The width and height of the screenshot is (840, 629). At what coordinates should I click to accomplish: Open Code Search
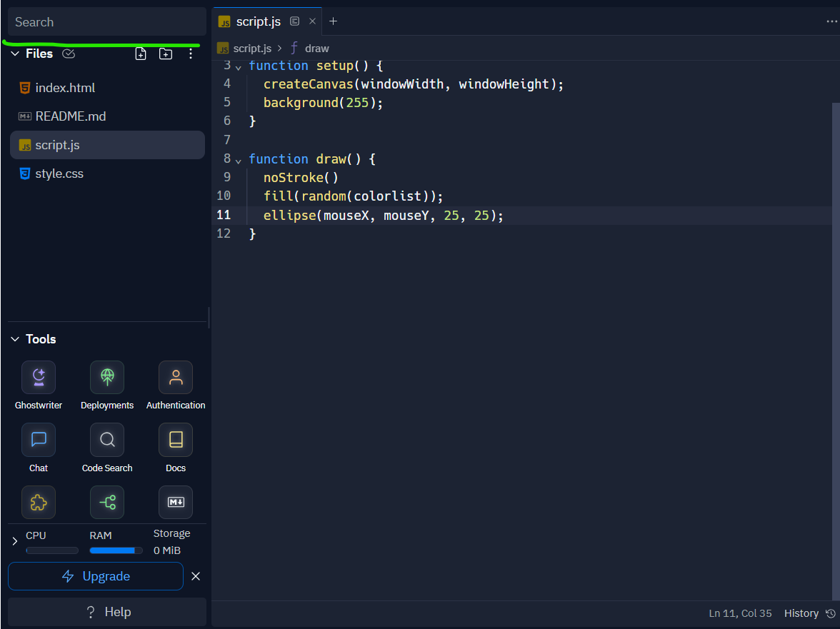(106, 440)
